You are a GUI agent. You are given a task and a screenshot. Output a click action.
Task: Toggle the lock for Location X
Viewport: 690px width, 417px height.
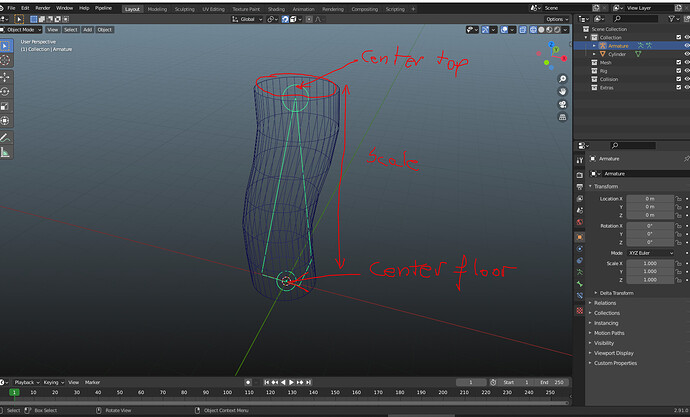coord(678,199)
